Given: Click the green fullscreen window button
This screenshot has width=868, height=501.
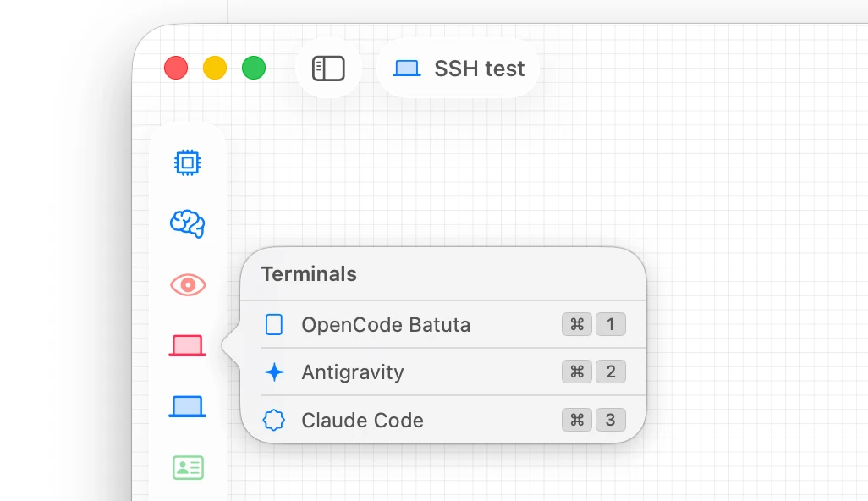Looking at the screenshot, I should tap(254, 68).
